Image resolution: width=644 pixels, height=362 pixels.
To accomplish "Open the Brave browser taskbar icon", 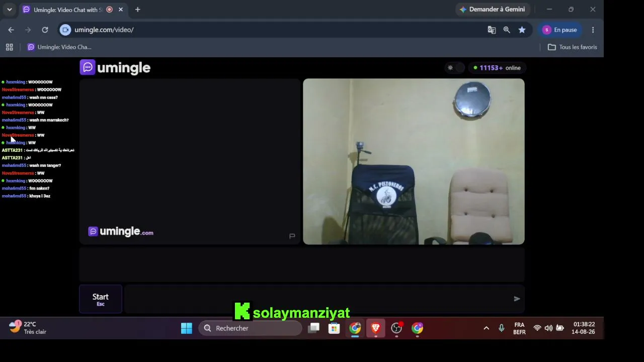I will (375, 328).
